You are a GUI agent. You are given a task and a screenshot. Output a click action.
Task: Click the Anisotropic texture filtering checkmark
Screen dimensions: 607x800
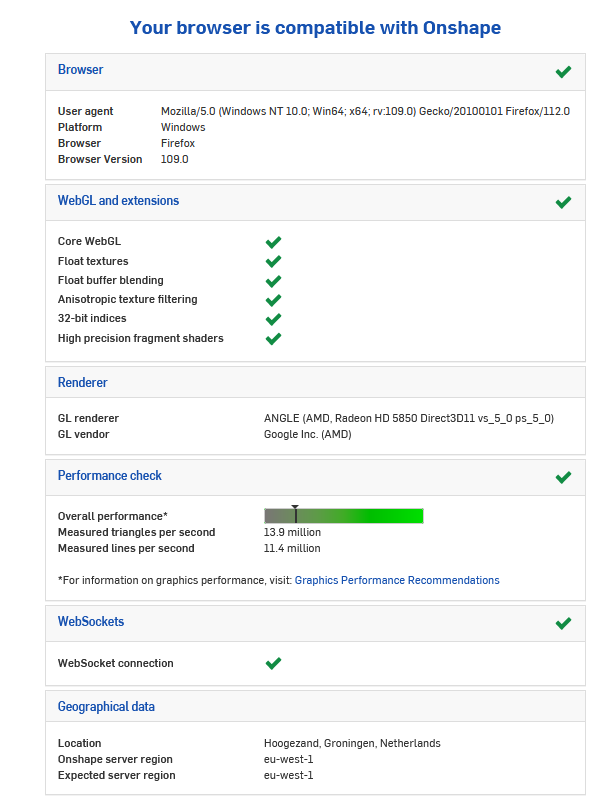tap(273, 300)
